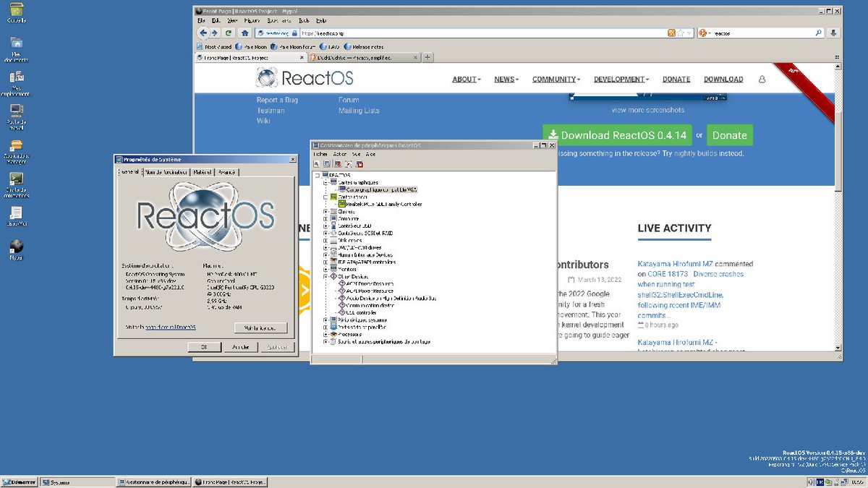Subscribe using the RSS feed icon

coord(672,33)
